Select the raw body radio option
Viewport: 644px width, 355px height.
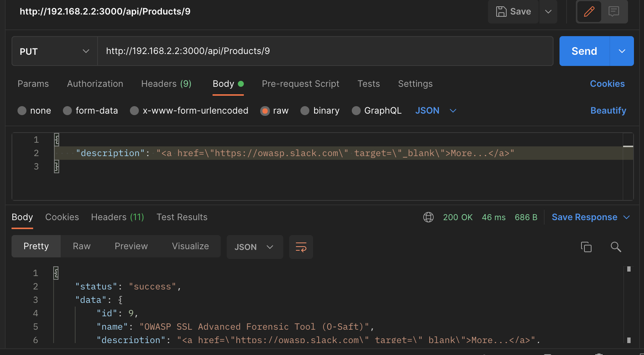click(x=265, y=111)
